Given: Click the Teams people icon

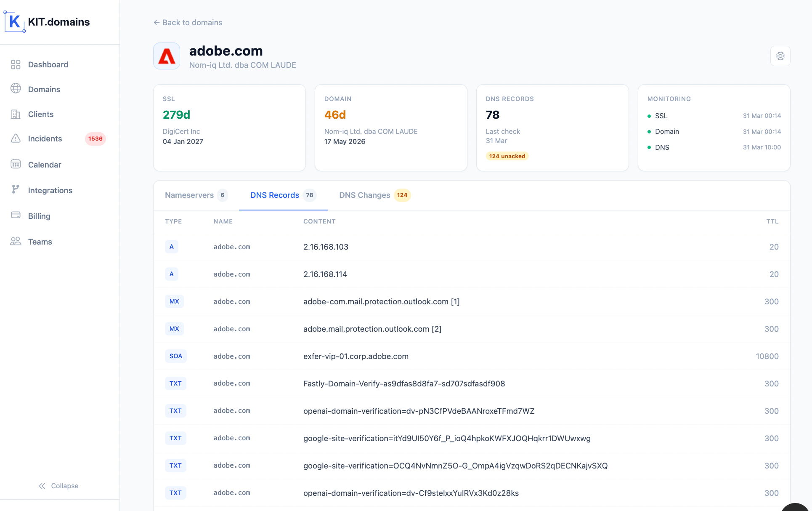Looking at the screenshot, I should point(16,241).
